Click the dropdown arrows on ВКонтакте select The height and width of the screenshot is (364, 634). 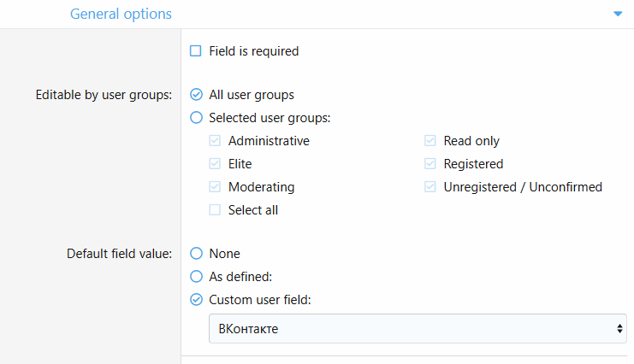619,328
